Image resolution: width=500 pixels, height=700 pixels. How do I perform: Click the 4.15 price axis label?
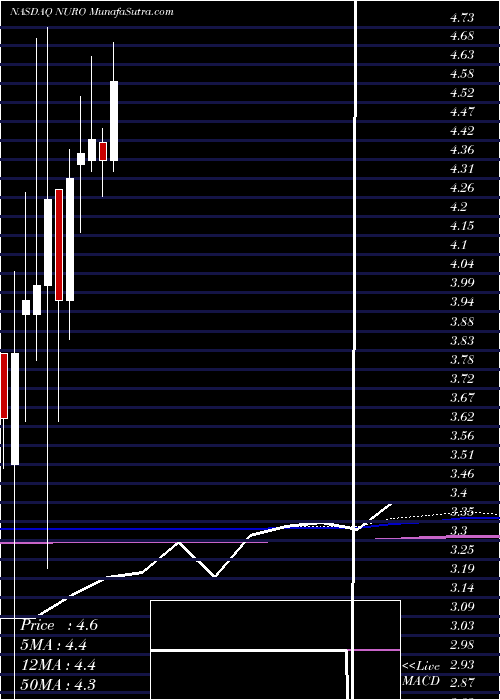462,225
